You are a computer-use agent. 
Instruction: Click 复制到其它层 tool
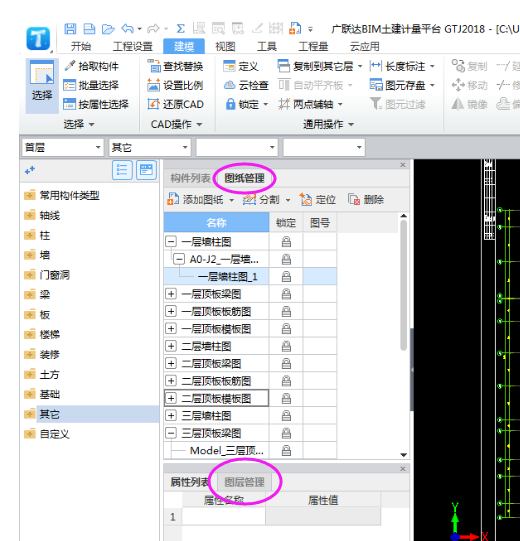pyautogui.click(x=316, y=66)
